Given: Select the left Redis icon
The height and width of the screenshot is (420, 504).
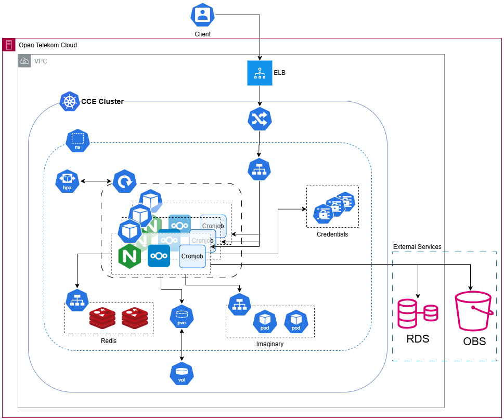Looking at the screenshot, I should [102, 318].
